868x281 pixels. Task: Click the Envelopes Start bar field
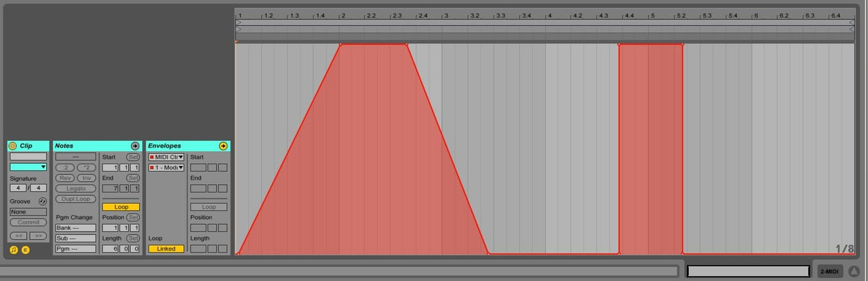pyautogui.click(x=198, y=167)
